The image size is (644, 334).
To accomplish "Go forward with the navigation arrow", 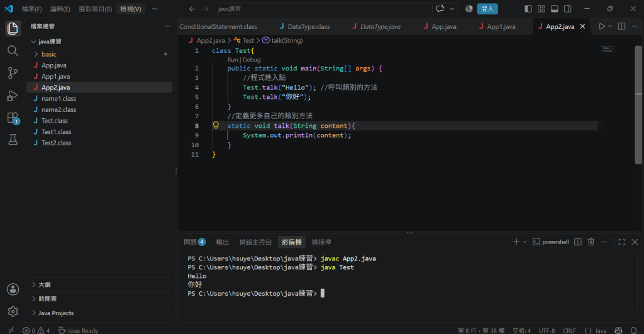I will tap(206, 9).
